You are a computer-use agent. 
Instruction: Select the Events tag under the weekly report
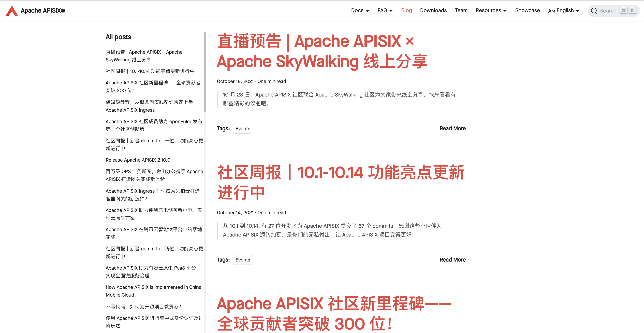coord(242,260)
